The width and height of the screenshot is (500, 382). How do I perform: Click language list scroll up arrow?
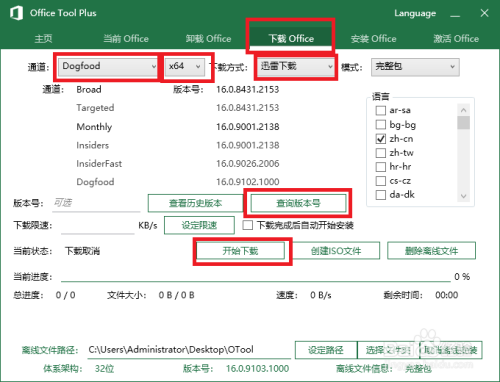tap(463, 110)
